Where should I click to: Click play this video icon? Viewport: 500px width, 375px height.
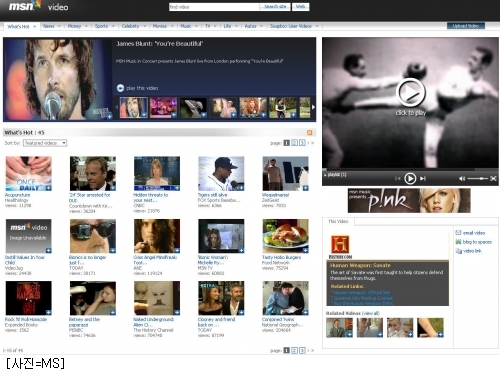[120, 88]
